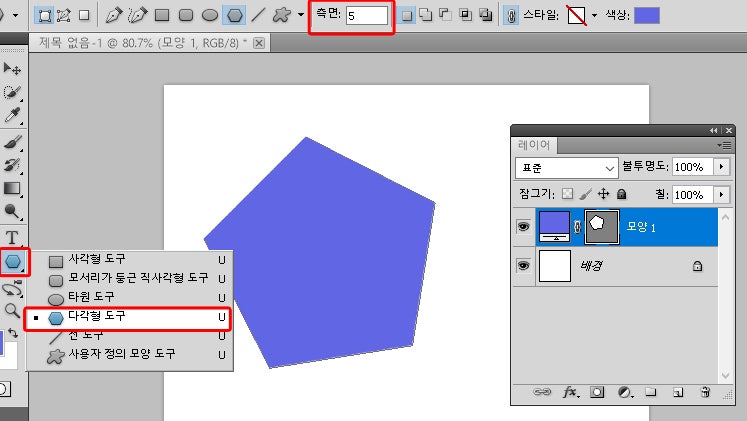This screenshot has width=747, height=421.
Task: Toggle lock position icon
Action: [604, 194]
